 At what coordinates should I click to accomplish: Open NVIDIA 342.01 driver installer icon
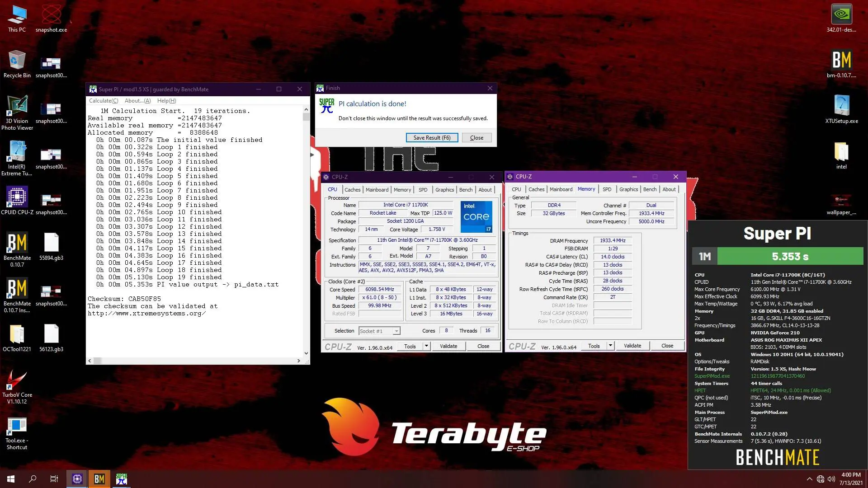(x=841, y=19)
